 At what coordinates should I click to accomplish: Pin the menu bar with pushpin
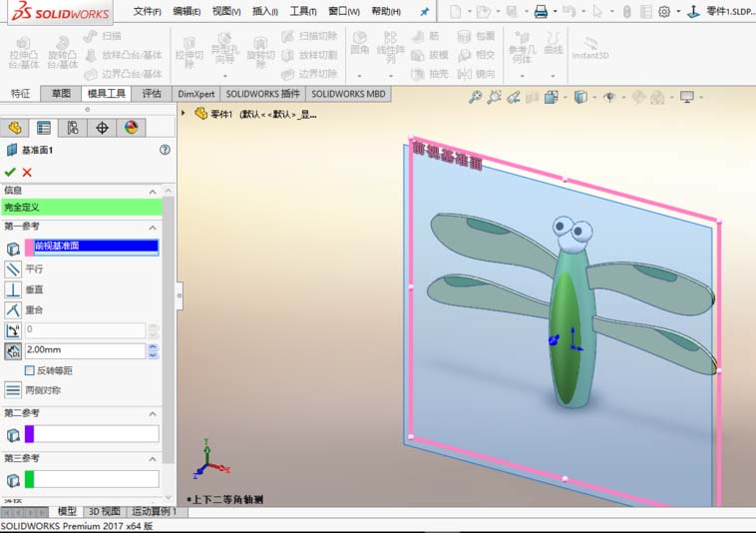point(424,12)
